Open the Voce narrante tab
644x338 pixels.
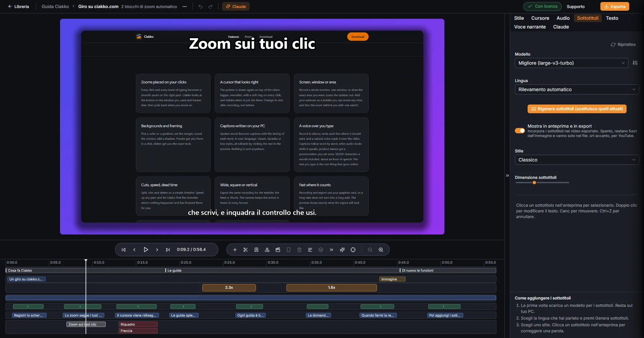point(530,27)
